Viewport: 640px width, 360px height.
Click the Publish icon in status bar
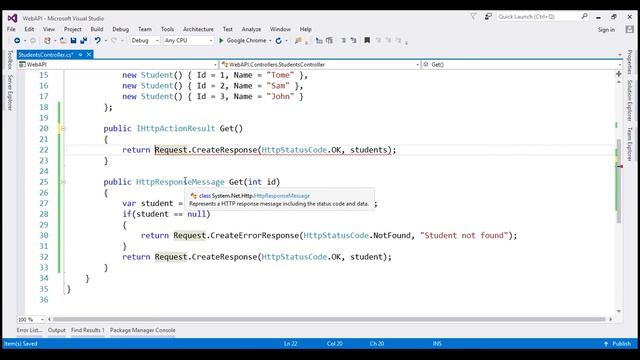click(606, 344)
